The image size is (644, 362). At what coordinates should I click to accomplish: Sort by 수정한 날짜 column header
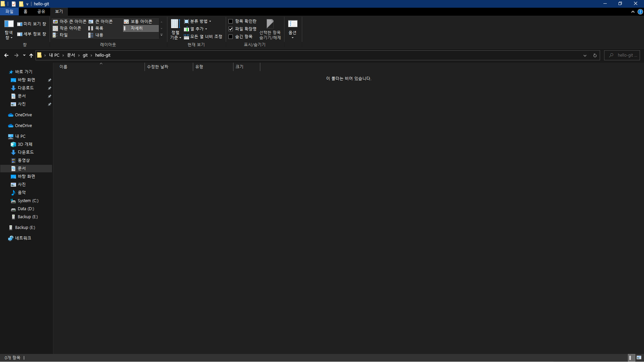158,67
